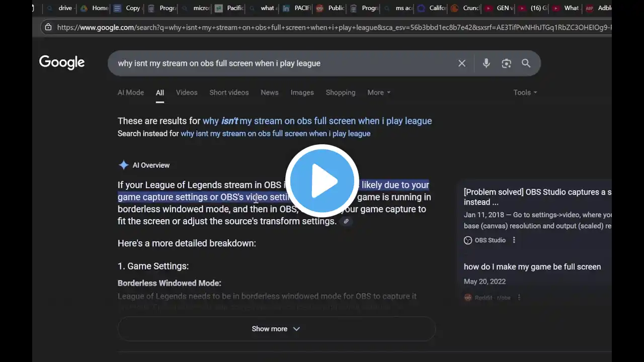Open the Short videos results tab
Screen dimensions: 644x362
229,93
